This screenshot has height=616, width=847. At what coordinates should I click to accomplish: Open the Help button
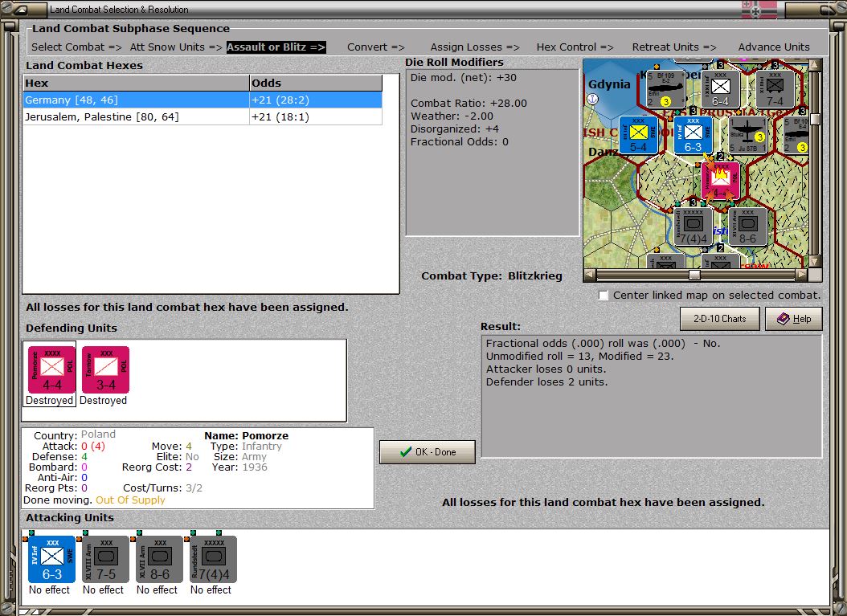793,319
